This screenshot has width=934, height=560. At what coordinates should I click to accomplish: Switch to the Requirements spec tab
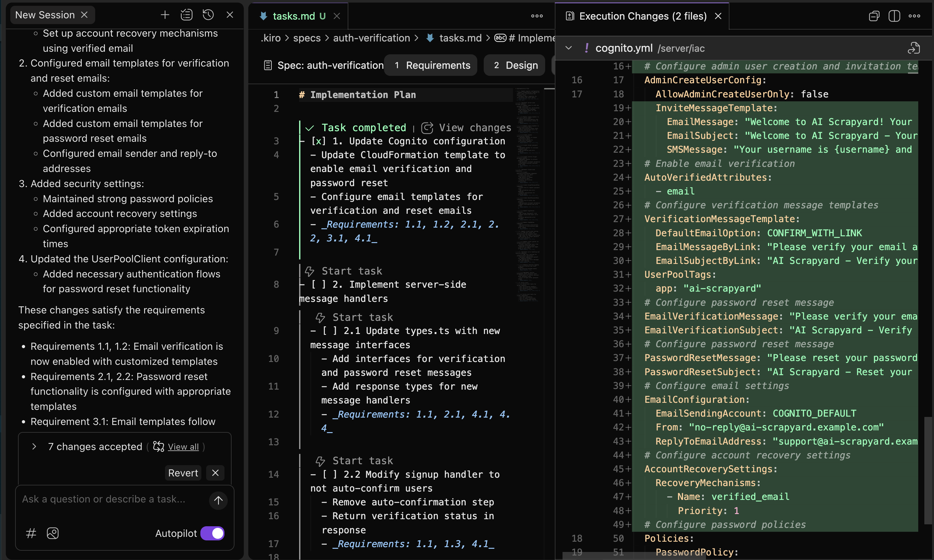click(x=431, y=65)
